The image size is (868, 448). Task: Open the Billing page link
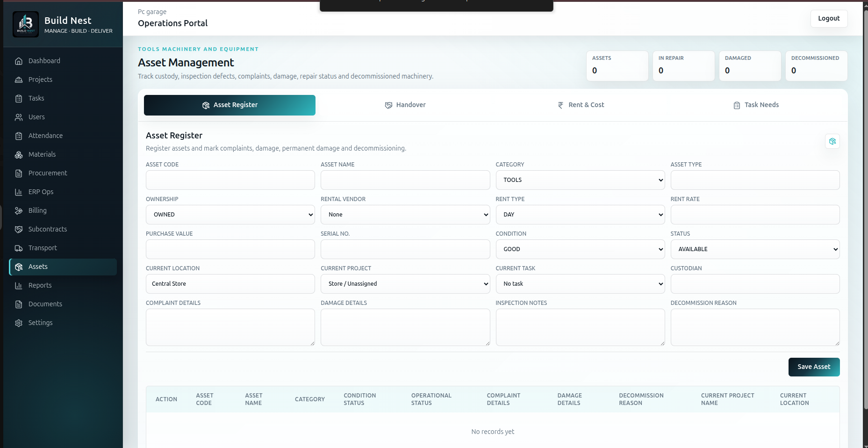coord(63,210)
